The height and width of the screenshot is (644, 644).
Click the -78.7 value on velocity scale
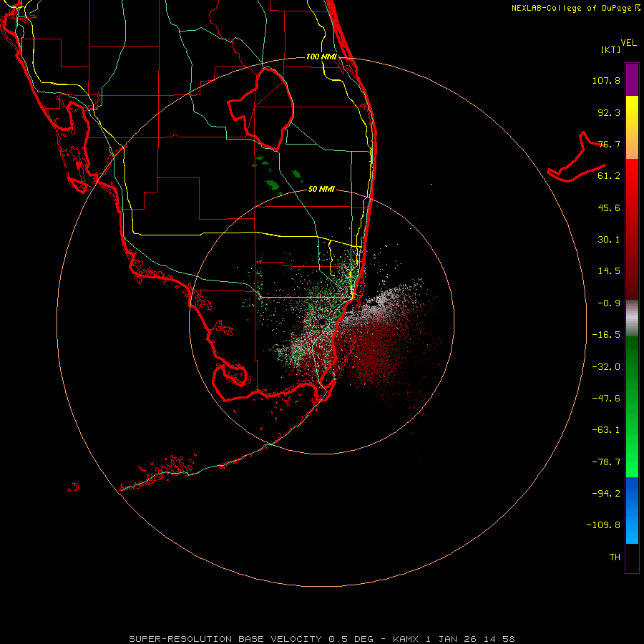[x=606, y=462]
